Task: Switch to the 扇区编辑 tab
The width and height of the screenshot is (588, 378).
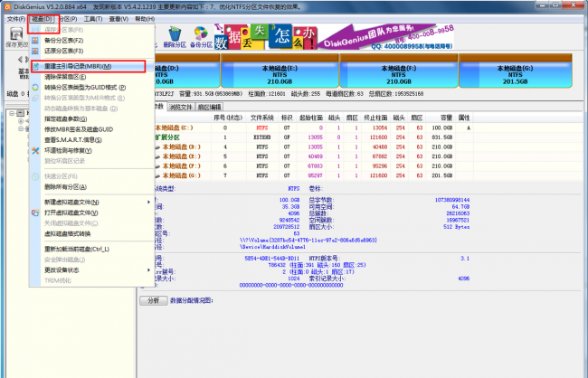Action: (210, 108)
